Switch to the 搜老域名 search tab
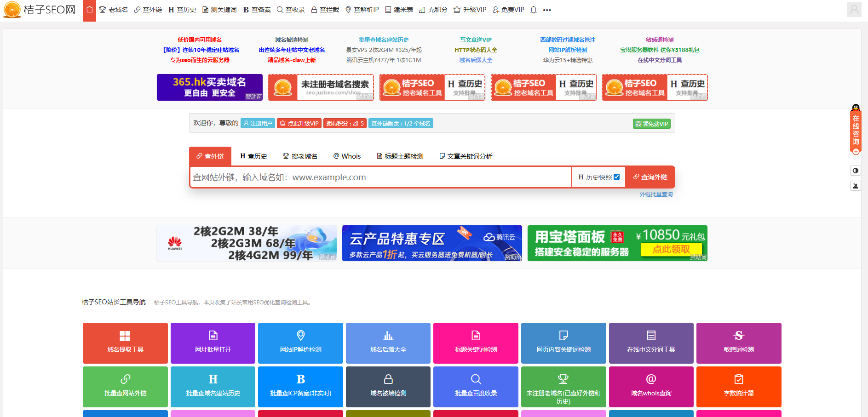 click(300, 156)
